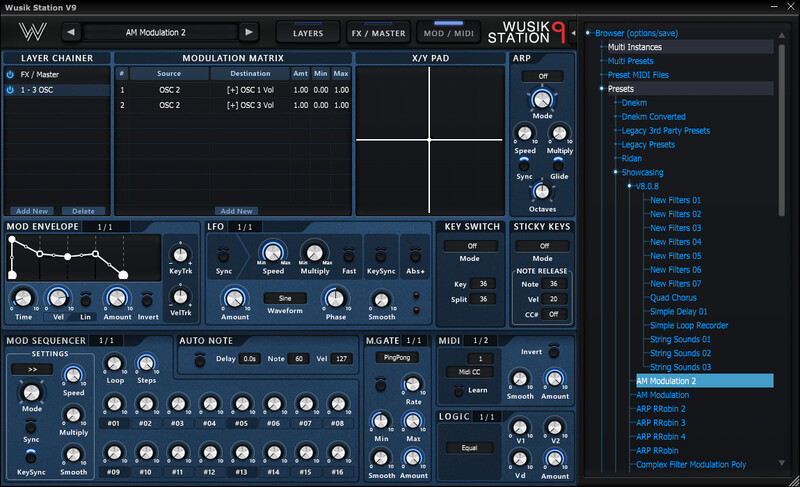Toggle 1 - 3 OSC layer power icon
Screen dimensions: 800x487
click(10, 90)
